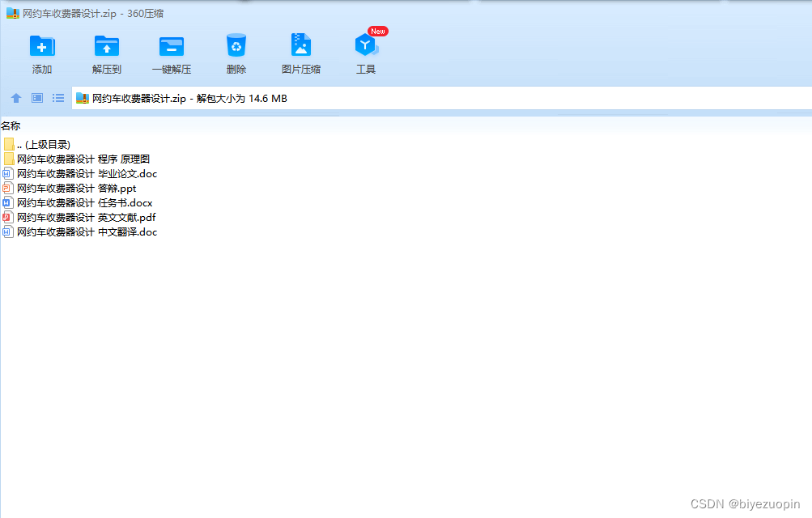Image resolution: width=812 pixels, height=518 pixels.
Task: Click the 删除 (Delete) trash icon
Action: 236,45
